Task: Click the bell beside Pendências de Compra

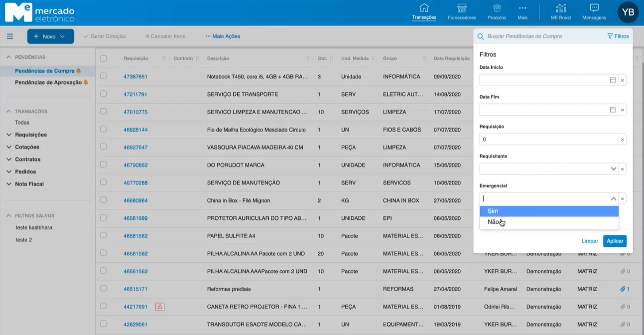Action: (79, 71)
